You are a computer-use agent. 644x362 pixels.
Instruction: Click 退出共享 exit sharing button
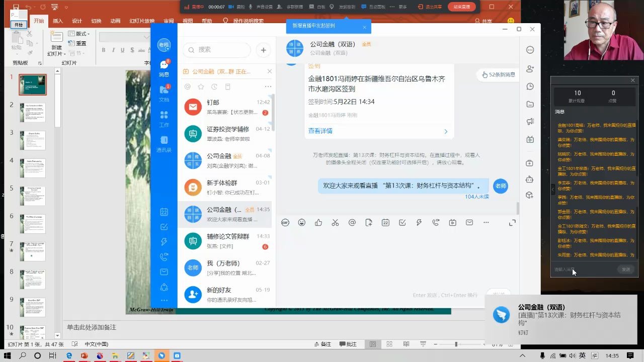[x=431, y=7]
